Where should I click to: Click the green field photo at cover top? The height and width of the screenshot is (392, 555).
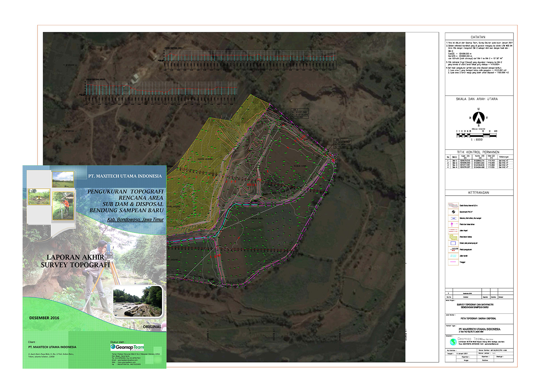click(x=63, y=179)
